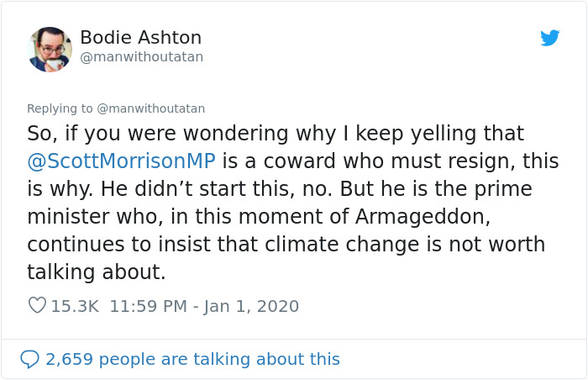Click the 2,659 conversation count number
The width and height of the screenshot is (588, 380).
(x=71, y=359)
